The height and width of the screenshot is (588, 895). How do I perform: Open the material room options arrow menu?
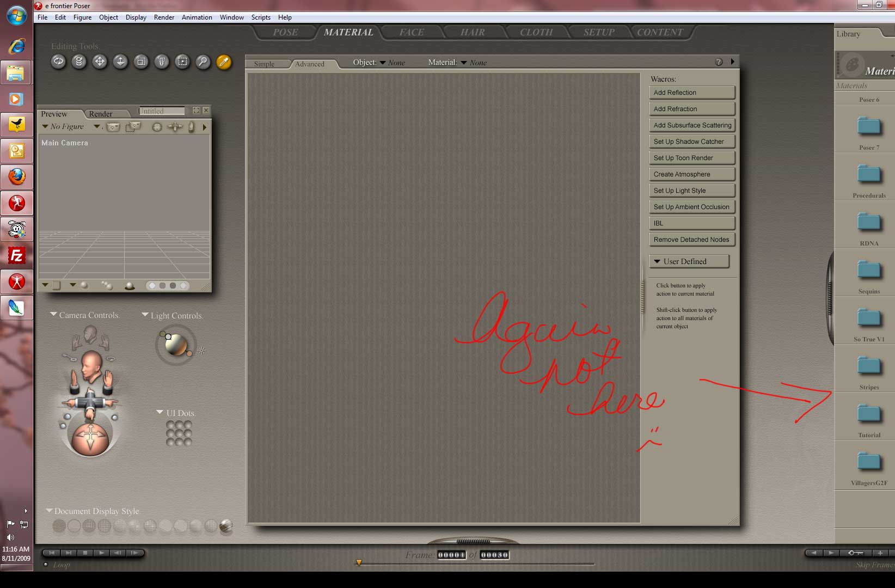pyautogui.click(x=732, y=62)
